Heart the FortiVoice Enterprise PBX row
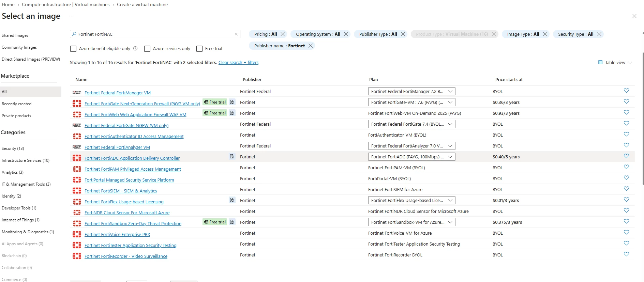This screenshot has width=644, height=282. pyautogui.click(x=626, y=232)
